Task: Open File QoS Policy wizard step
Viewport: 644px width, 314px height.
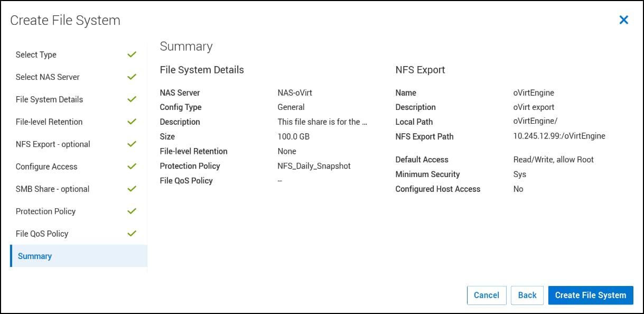Action: (42, 234)
